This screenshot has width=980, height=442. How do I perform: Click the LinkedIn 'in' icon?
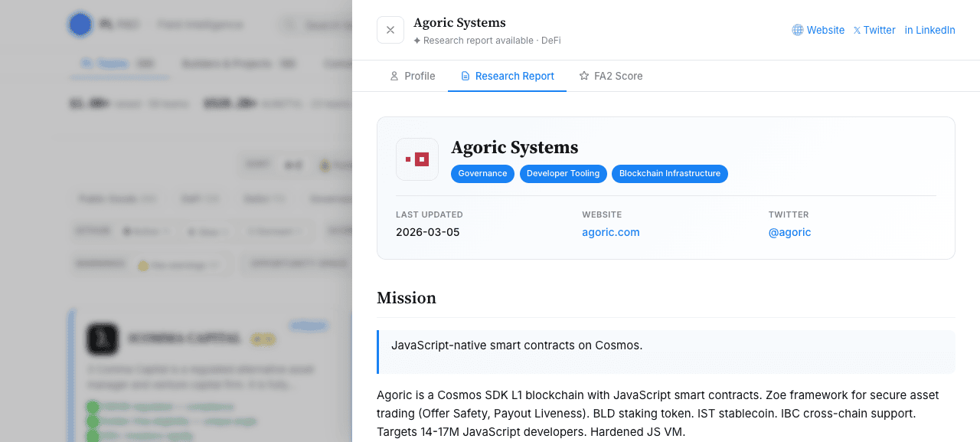coord(909,30)
